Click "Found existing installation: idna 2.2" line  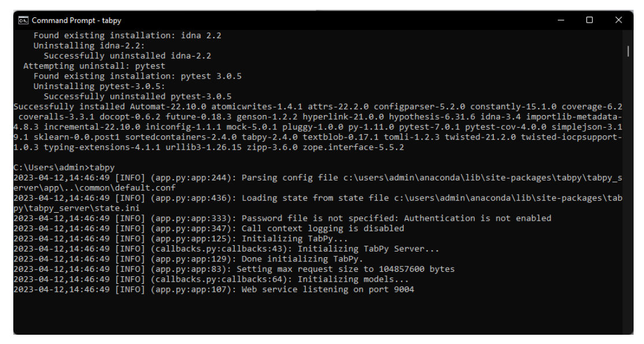(x=127, y=35)
